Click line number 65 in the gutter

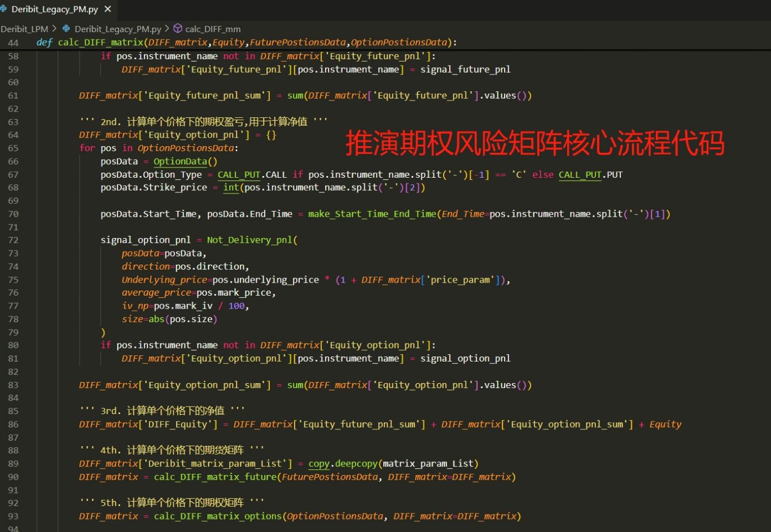coord(13,148)
